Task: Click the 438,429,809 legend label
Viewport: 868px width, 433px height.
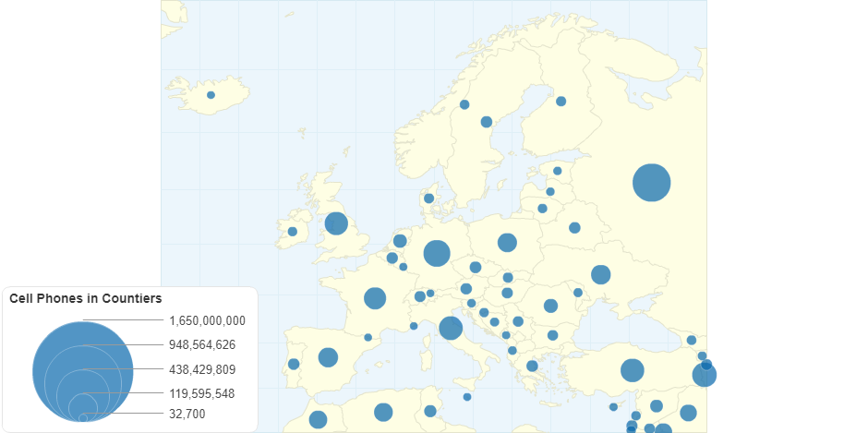Action: 202,369
